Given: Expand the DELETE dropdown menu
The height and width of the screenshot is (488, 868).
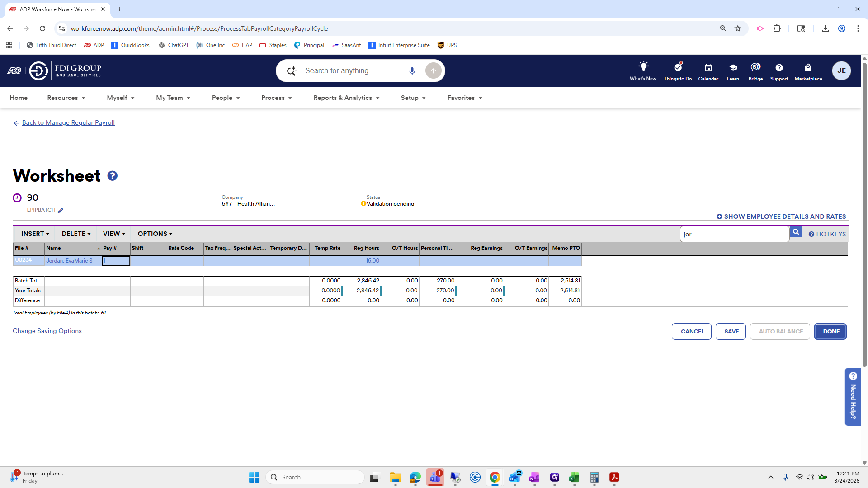Looking at the screenshot, I should click(x=76, y=234).
